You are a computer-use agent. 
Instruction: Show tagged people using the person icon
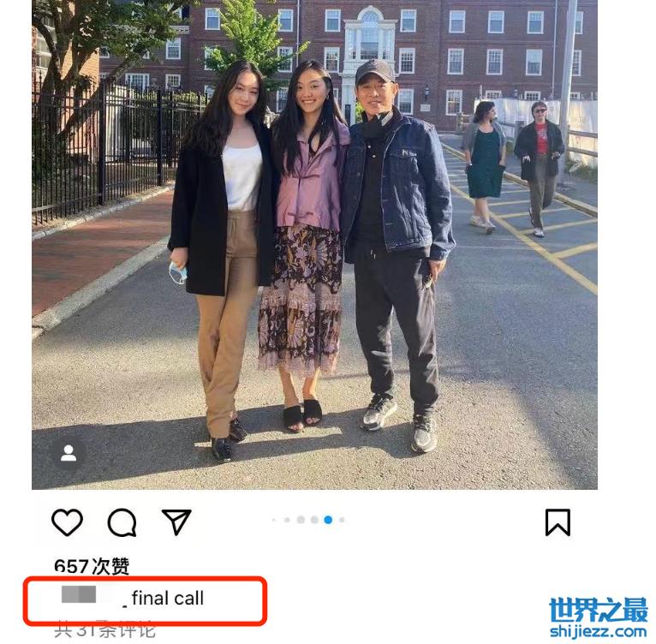[69, 453]
